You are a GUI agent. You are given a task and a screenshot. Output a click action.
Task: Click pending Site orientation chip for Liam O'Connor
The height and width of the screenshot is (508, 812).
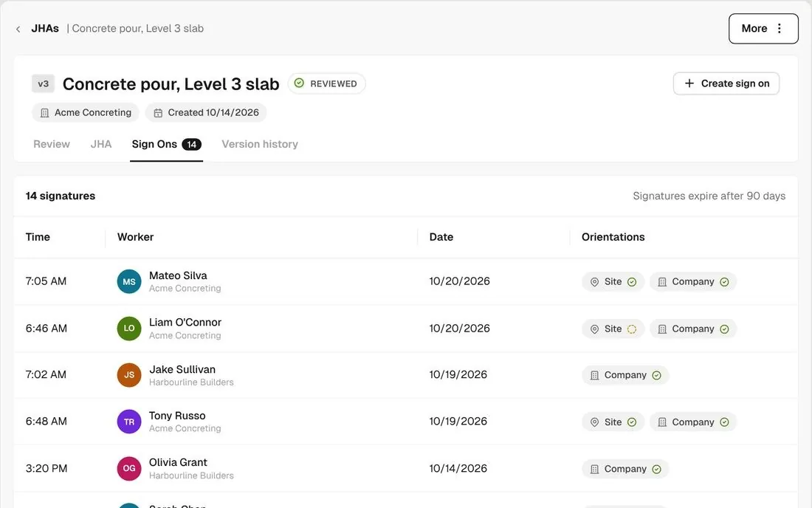613,329
